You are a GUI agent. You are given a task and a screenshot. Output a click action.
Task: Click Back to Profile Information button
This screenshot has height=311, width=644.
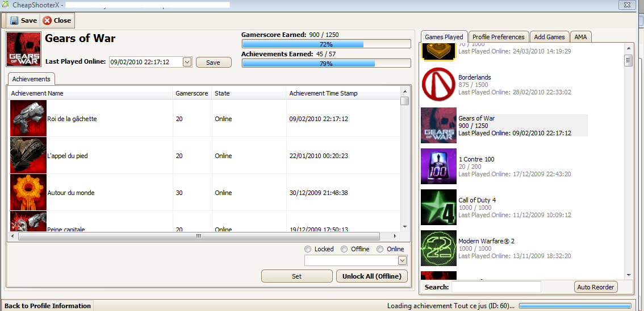[48, 306]
